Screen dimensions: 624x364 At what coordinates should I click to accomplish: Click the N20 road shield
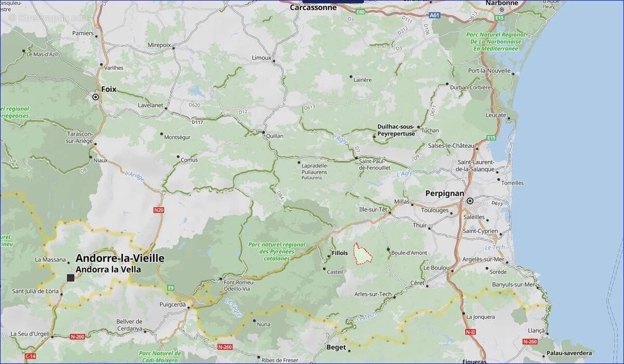coord(159,210)
